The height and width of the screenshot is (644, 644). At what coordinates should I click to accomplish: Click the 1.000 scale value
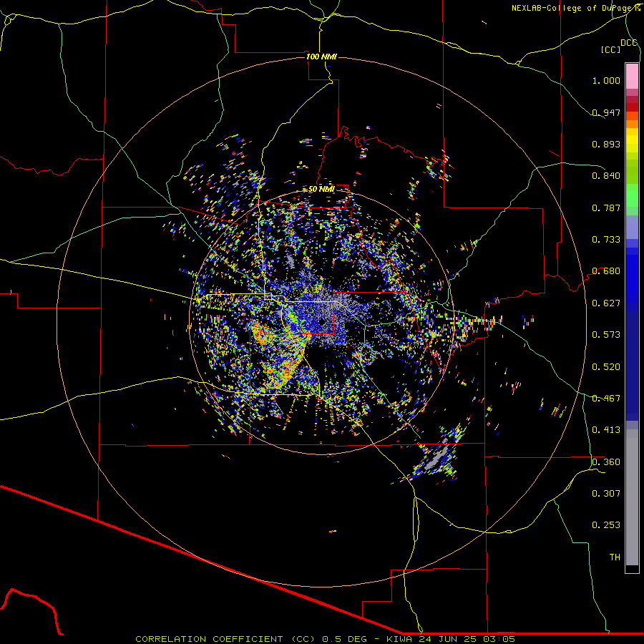pyautogui.click(x=606, y=80)
